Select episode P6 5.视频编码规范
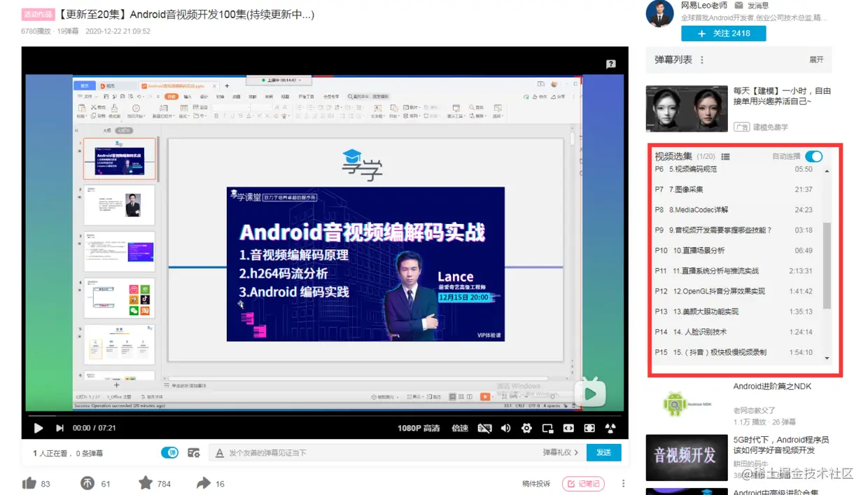 pos(734,169)
